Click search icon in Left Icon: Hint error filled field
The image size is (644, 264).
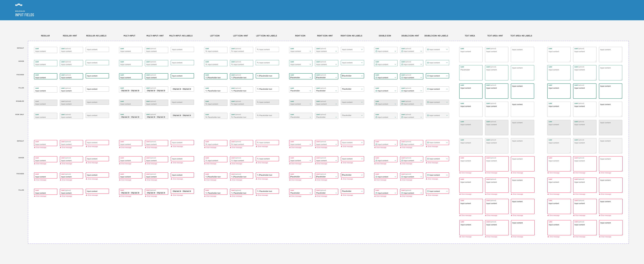[232, 193]
